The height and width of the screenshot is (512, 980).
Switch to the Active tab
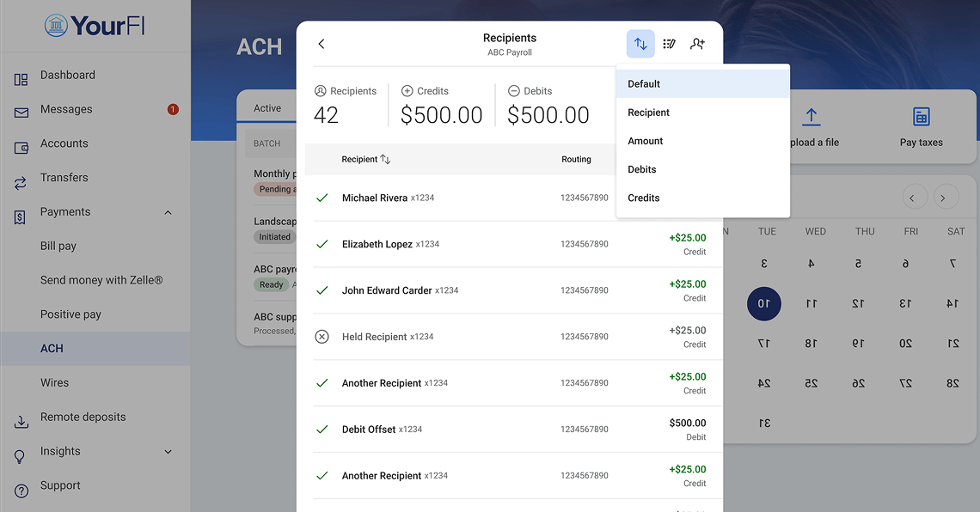click(266, 107)
